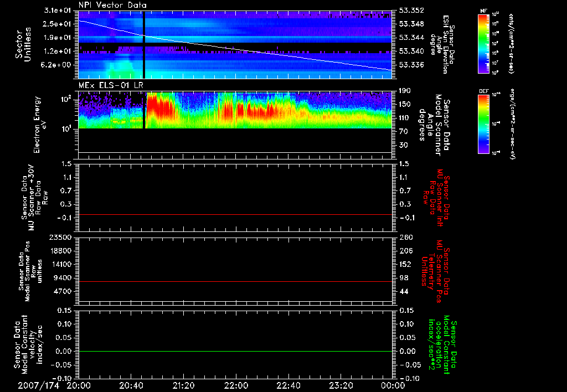Screen dimensions: 567x392
Task: Click the black data gap in NPI spectrogram
Action: point(144,44)
